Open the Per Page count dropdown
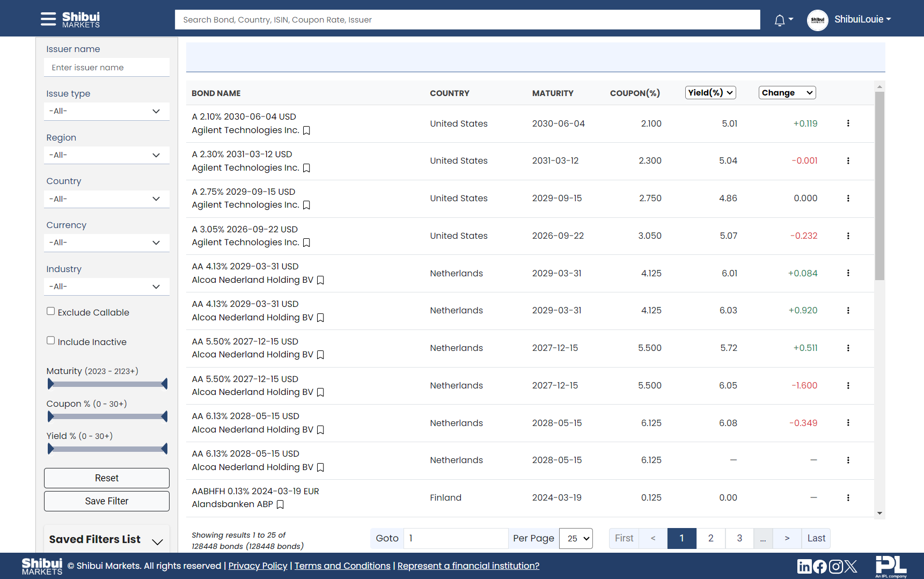924x579 pixels. [576, 539]
